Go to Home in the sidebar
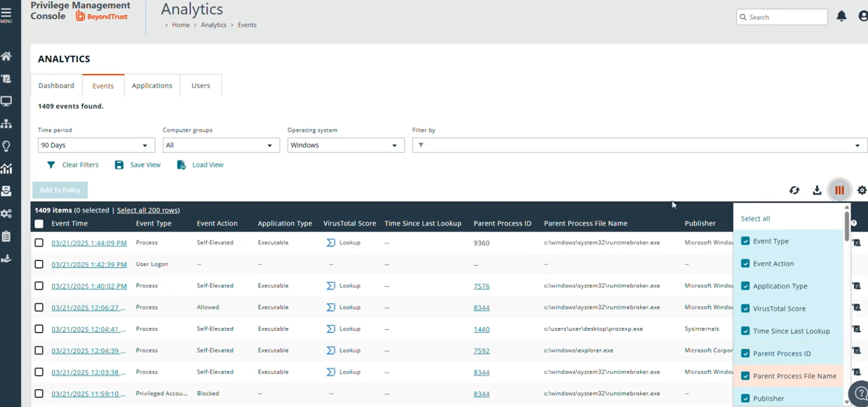This screenshot has height=407, width=868. 7,56
